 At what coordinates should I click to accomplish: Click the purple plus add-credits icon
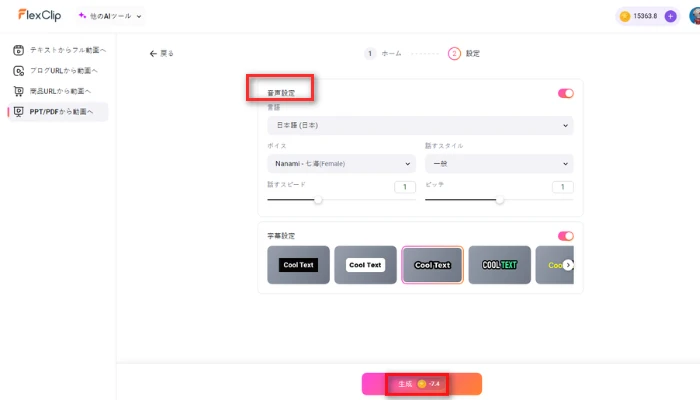[670, 16]
